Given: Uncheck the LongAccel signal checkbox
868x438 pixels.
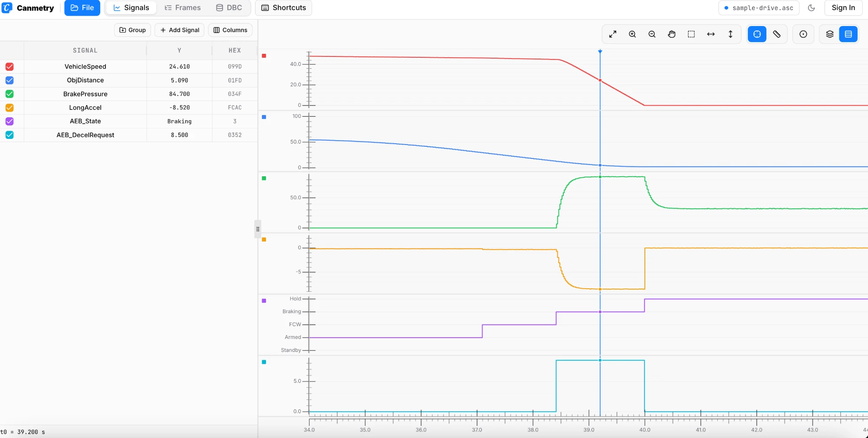Looking at the screenshot, I should click(10, 108).
